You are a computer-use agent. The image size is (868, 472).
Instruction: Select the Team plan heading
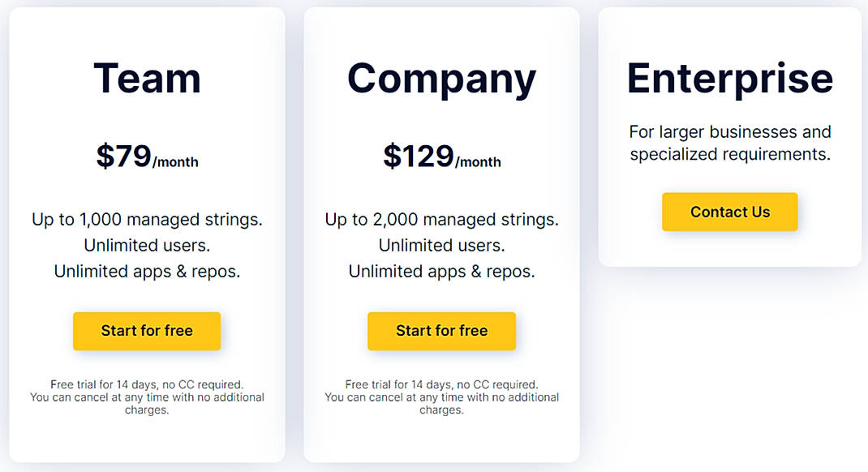pos(147,77)
